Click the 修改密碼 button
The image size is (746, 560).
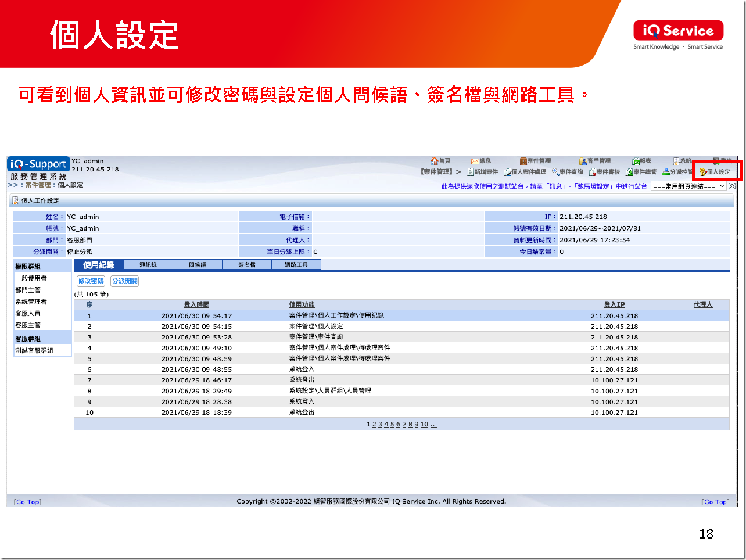click(x=91, y=281)
